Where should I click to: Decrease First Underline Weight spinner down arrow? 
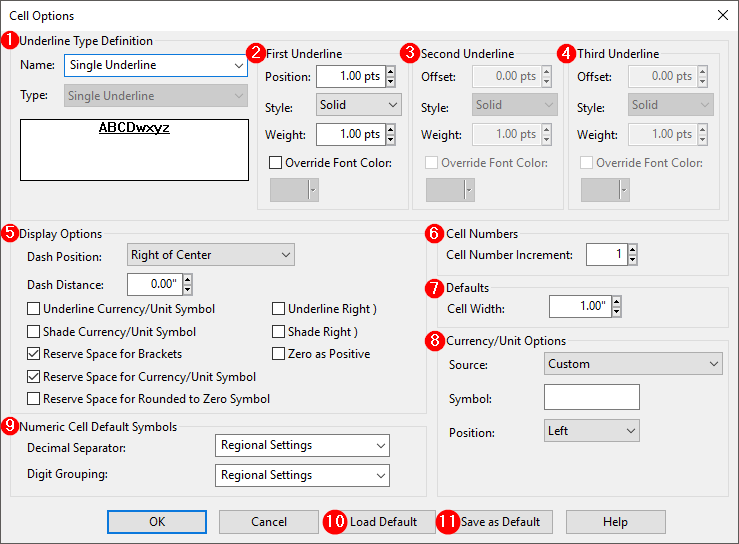point(390,139)
